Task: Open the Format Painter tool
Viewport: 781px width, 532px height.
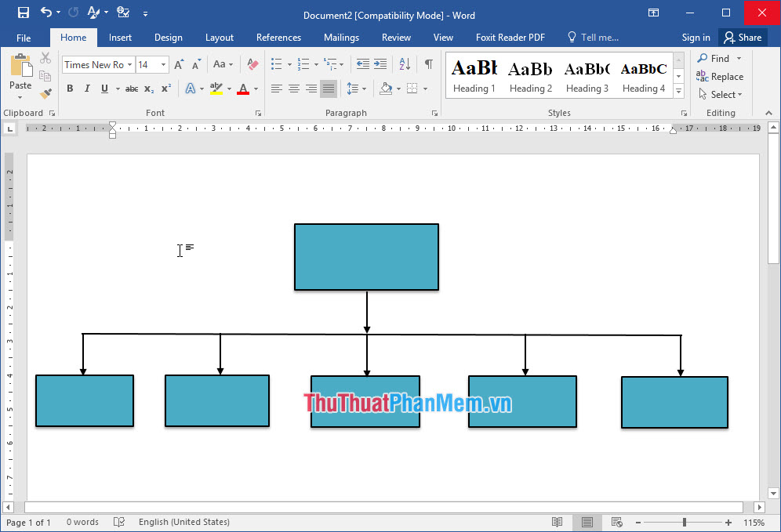Action: pyautogui.click(x=45, y=92)
